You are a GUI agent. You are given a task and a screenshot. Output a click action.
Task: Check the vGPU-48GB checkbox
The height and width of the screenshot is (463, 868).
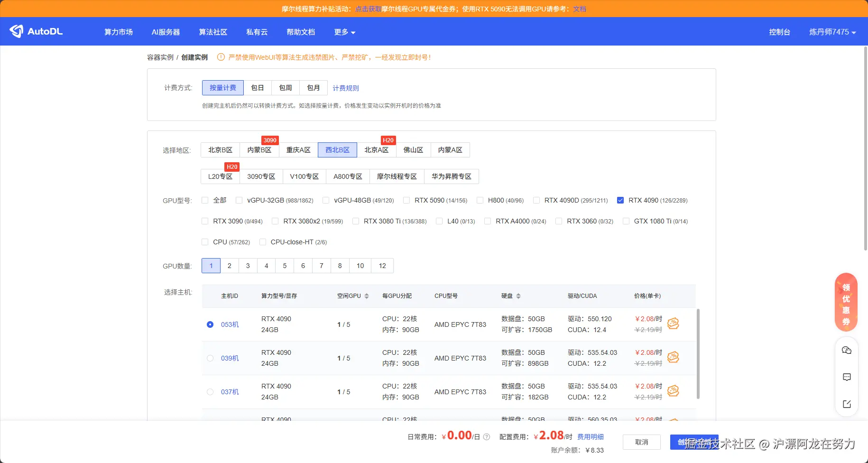pyautogui.click(x=326, y=200)
